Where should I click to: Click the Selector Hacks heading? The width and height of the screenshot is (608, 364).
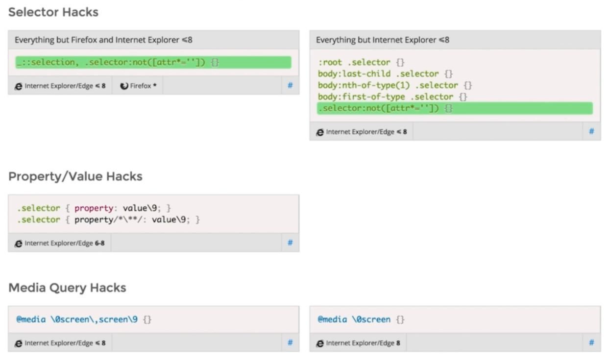click(x=53, y=12)
